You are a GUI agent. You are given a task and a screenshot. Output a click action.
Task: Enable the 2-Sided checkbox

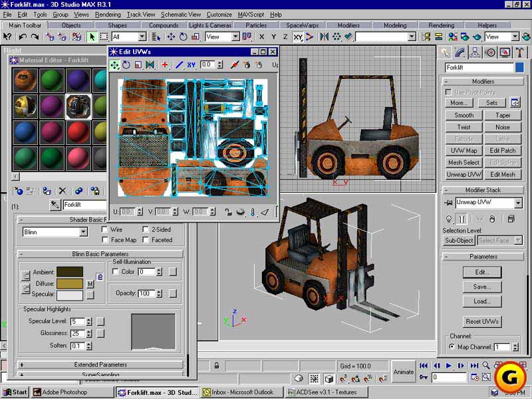coord(146,229)
